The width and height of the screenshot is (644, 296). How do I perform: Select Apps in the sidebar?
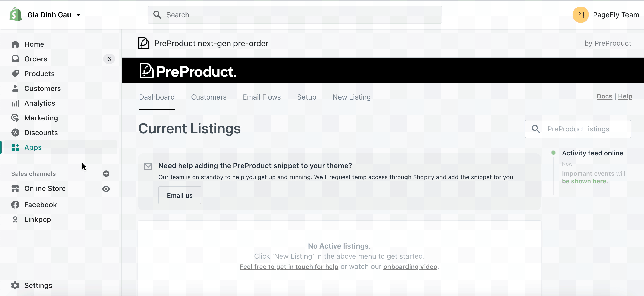[60, 147]
